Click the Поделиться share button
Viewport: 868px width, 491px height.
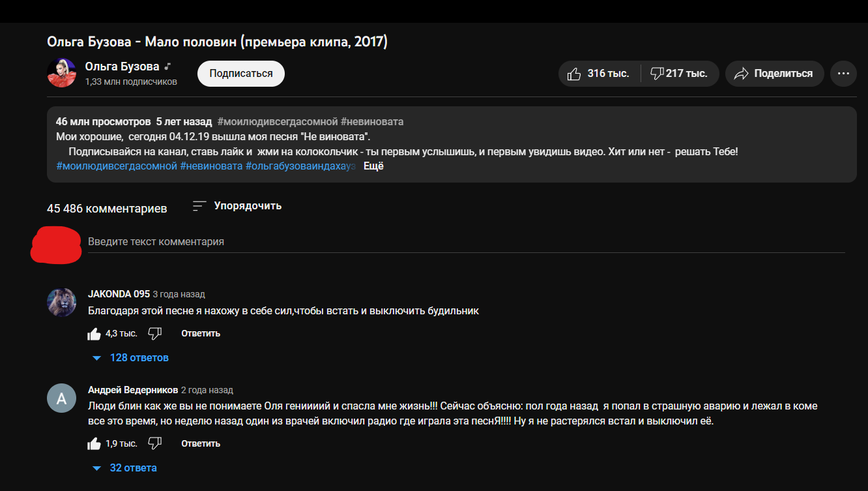774,74
